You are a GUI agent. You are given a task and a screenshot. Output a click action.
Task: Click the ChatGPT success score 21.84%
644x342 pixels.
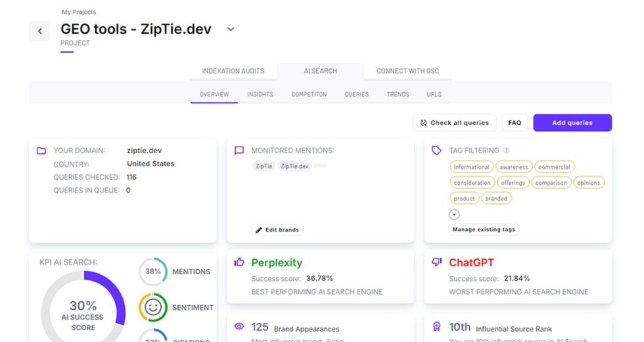(517, 278)
